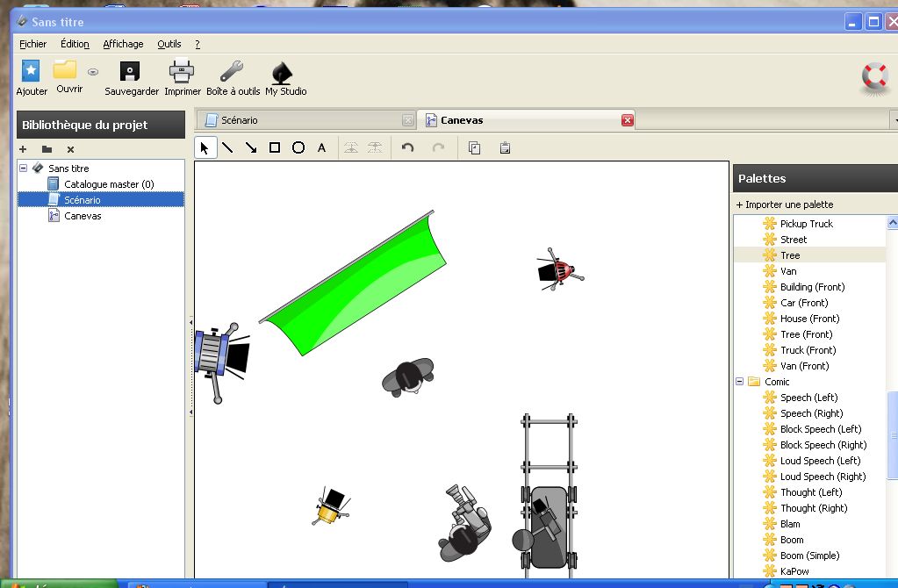Open the Affichage menu
The width and height of the screenshot is (898, 588).
[123, 44]
